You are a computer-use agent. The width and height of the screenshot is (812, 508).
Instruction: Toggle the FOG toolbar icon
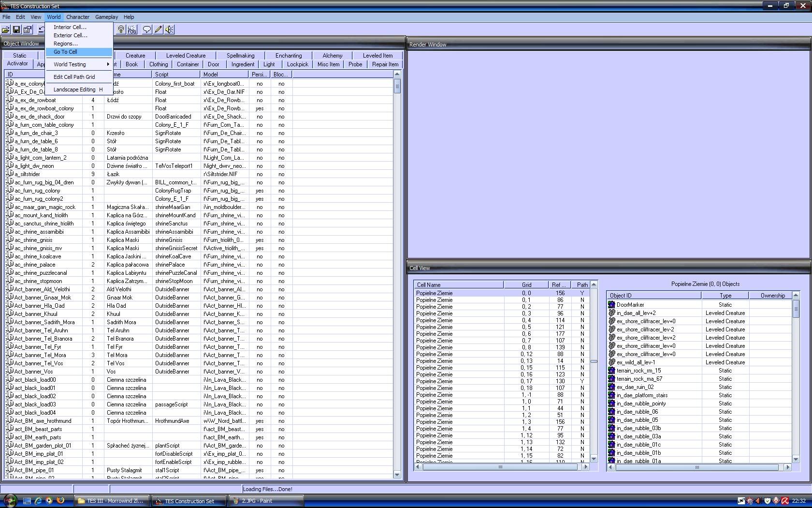pos(132,30)
